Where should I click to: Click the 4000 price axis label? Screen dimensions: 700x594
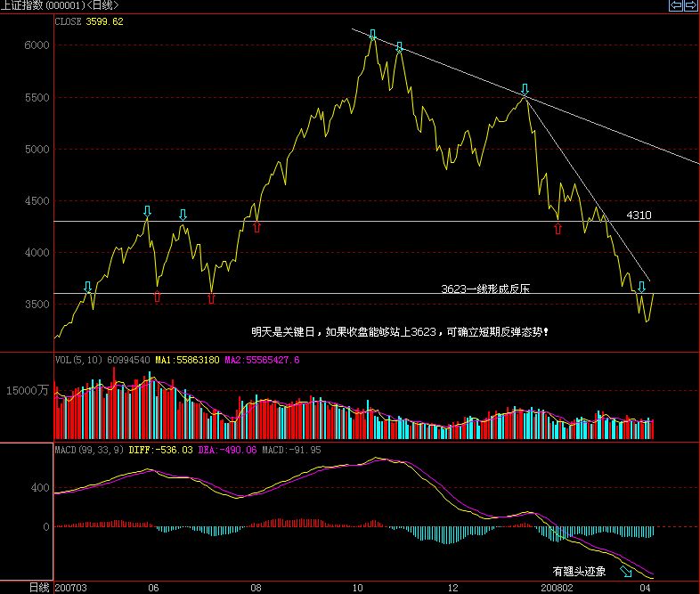click(37, 253)
